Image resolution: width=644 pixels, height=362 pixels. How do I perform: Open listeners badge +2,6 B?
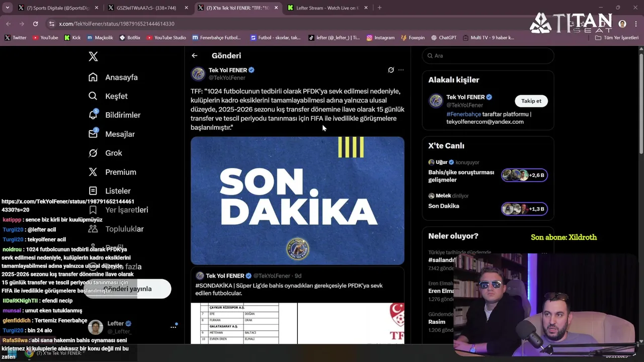point(524,175)
